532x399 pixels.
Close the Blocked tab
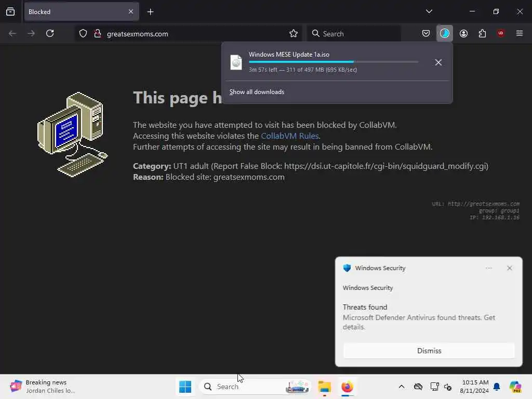(130, 12)
